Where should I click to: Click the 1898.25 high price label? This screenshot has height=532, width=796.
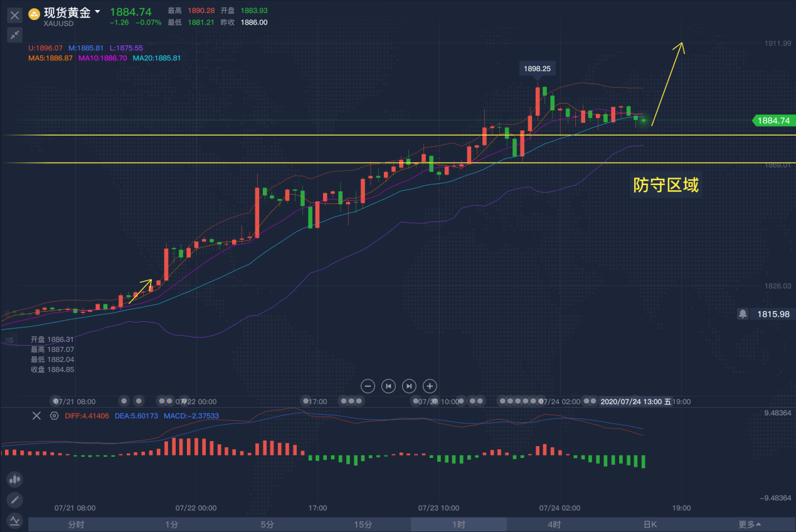[538, 69]
